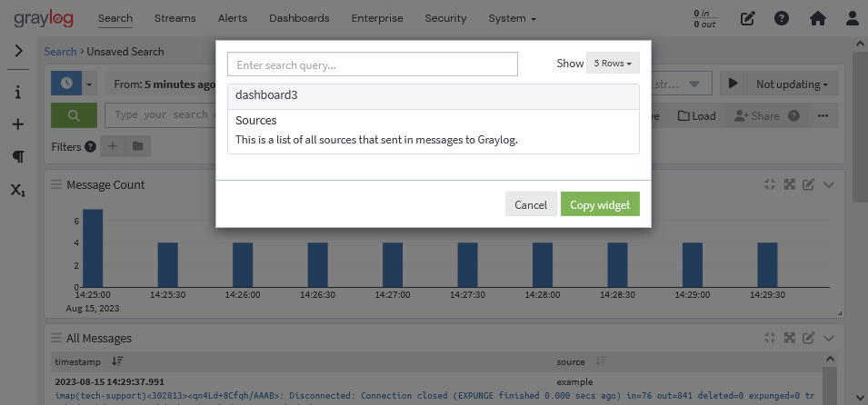The height and width of the screenshot is (405, 868).
Task: Open filters help question mark icon
Action: [91, 146]
